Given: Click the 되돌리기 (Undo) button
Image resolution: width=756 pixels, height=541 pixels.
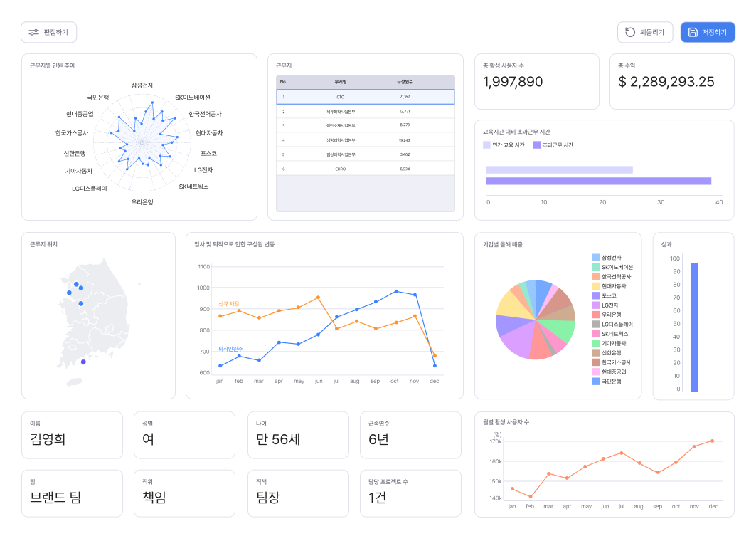Looking at the screenshot, I should [644, 32].
